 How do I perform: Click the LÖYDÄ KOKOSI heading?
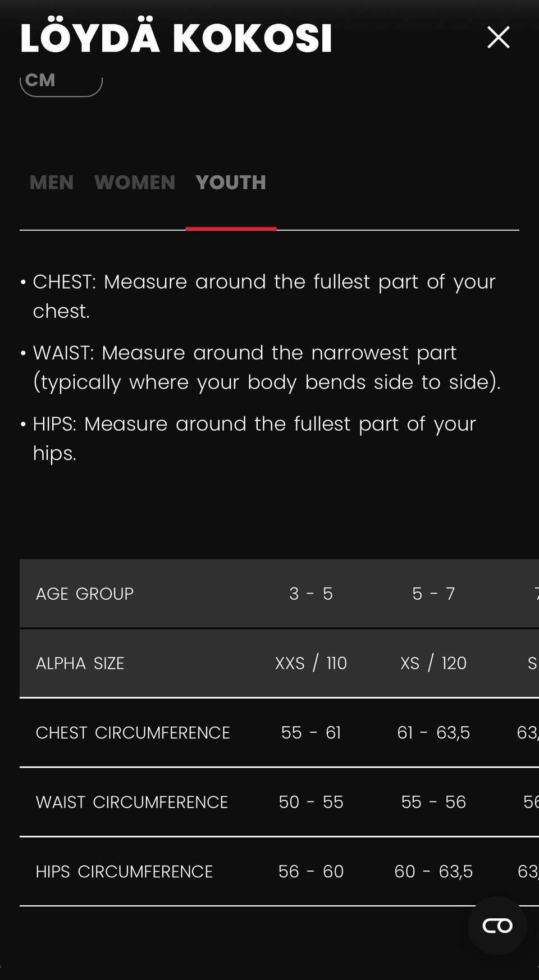[x=176, y=38]
